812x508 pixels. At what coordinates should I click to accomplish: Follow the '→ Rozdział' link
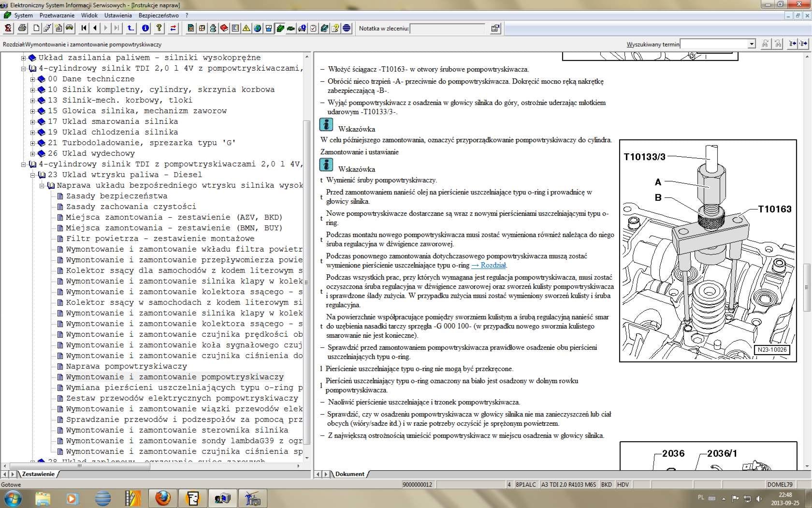click(x=489, y=265)
